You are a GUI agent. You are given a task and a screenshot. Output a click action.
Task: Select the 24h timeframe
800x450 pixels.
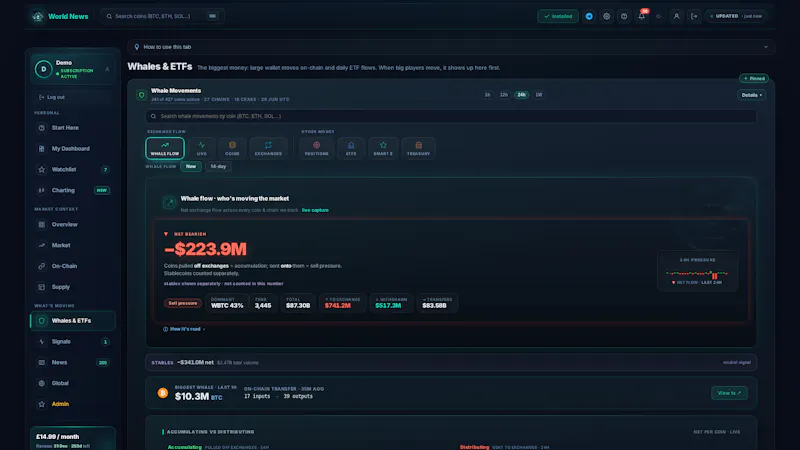[x=521, y=95]
